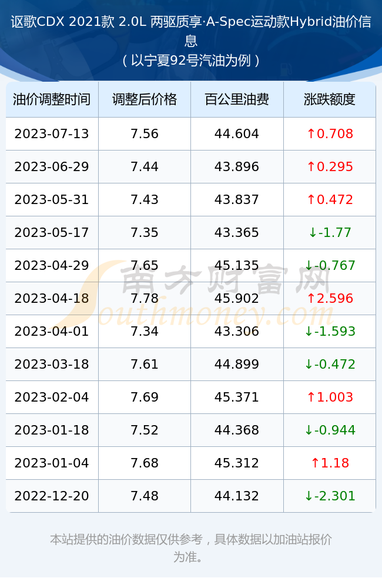Viewport: 382px width, 588px height.
Task: Select the 2023-07-13 date cell
Action: pos(52,134)
